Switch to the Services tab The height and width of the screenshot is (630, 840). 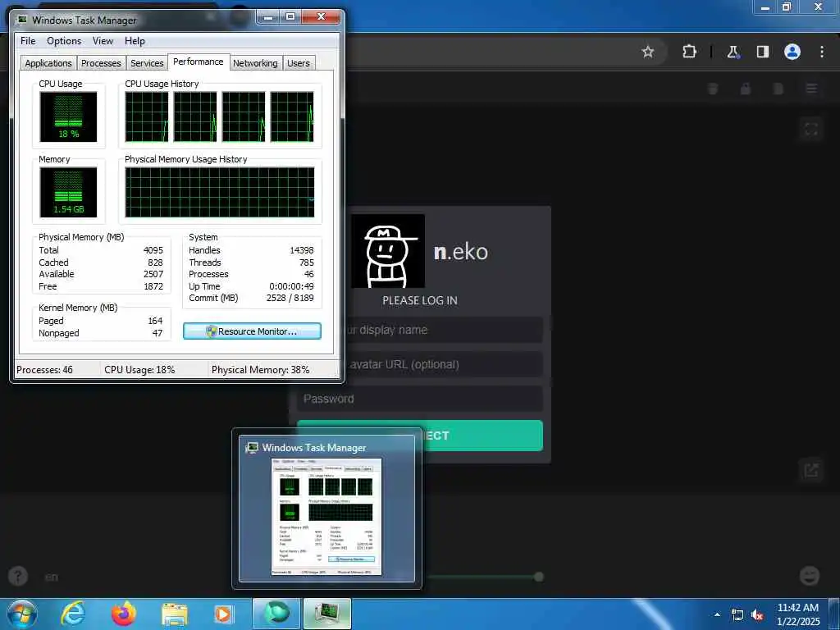pos(147,63)
